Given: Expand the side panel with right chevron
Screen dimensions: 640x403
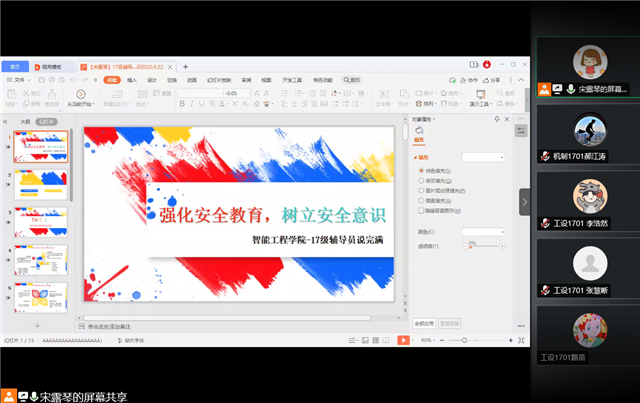Looking at the screenshot, I should coord(524,202).
